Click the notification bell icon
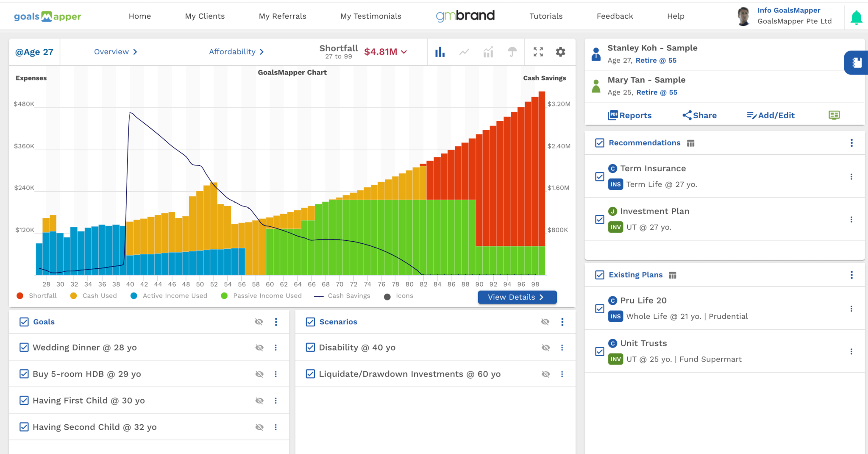The image size is (868, 454). (856, 17)
